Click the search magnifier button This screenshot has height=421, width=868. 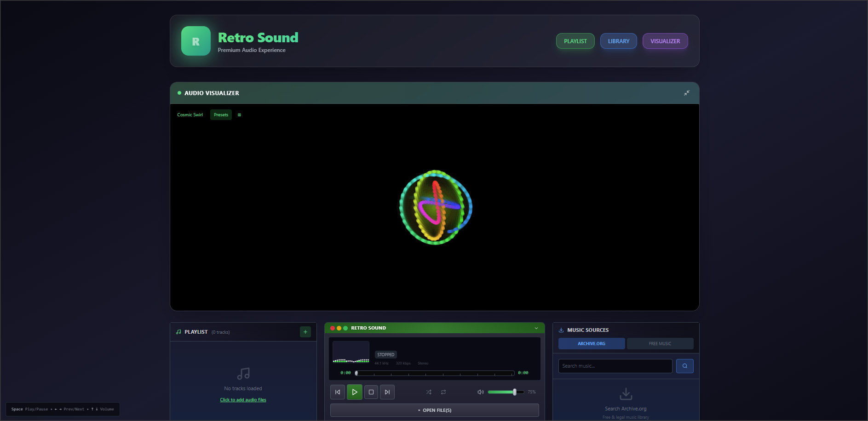[x=685, y=366]
